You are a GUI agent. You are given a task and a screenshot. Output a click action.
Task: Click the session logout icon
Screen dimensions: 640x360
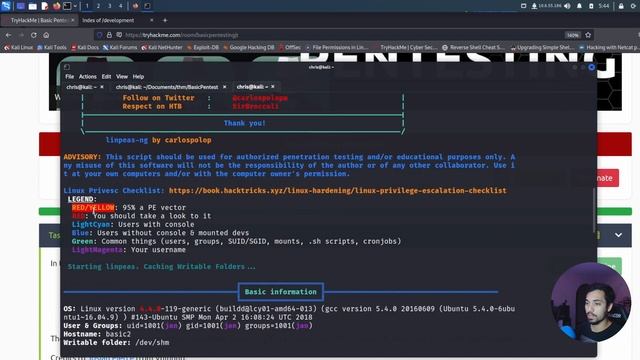pos(633,6)
